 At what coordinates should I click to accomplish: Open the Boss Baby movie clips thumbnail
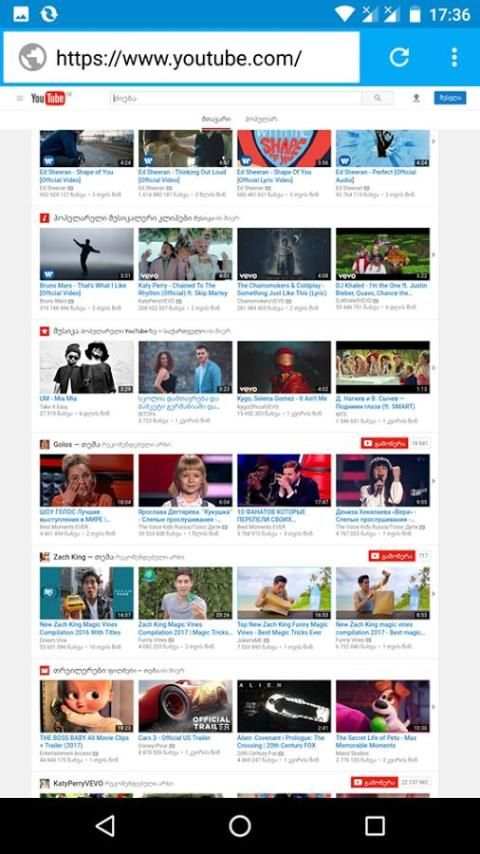click(x=86, y=706)
